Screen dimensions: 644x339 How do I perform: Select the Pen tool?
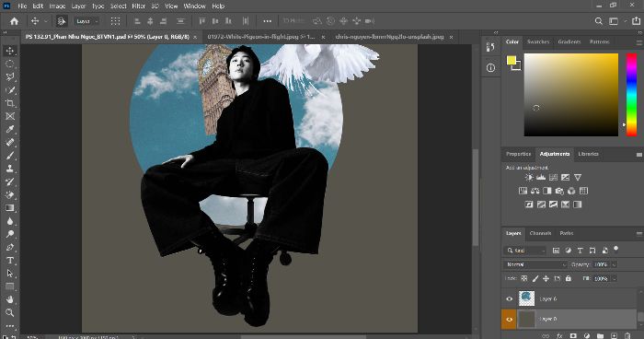[x=10, y=247]
